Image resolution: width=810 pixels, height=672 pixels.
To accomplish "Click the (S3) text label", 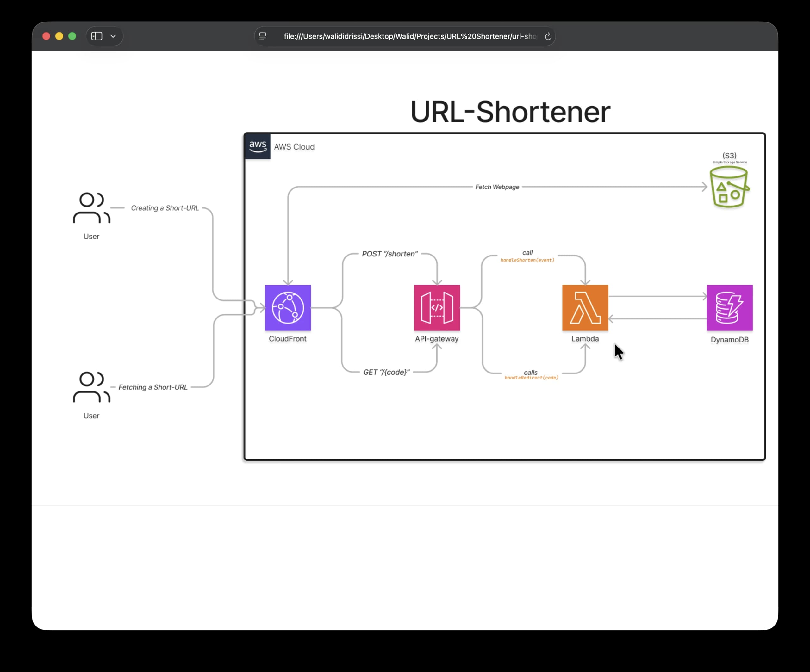I will coord(729,155).
